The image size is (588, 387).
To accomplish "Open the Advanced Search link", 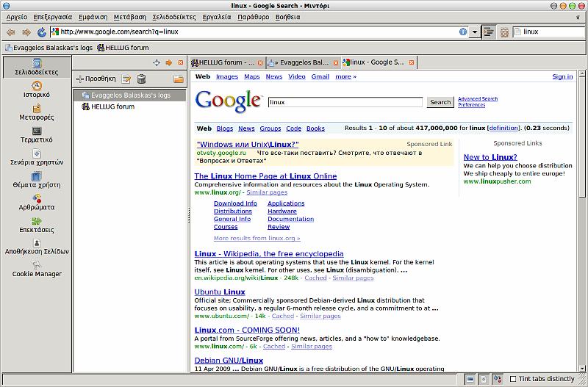I will click(478, 99).
